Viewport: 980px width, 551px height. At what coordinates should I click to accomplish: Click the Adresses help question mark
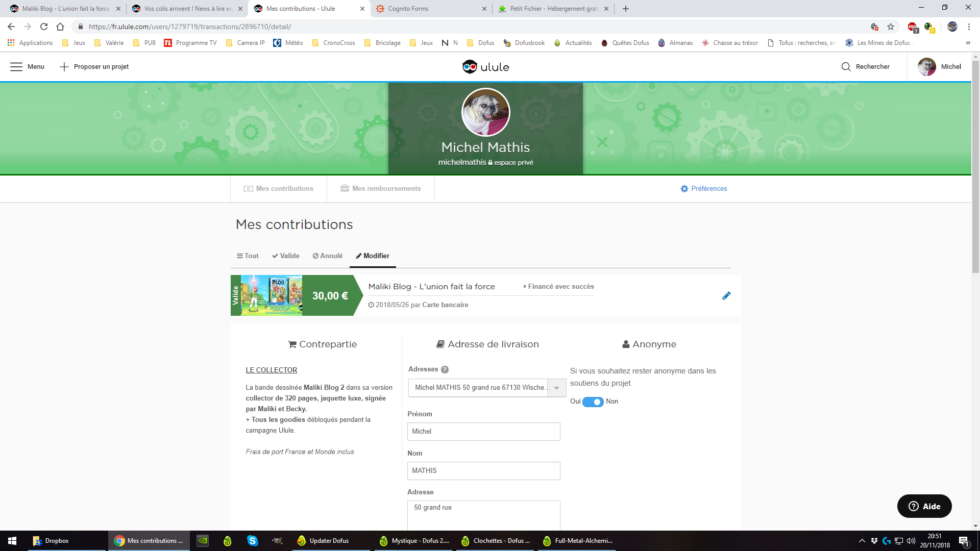click(x=445, y=369)
